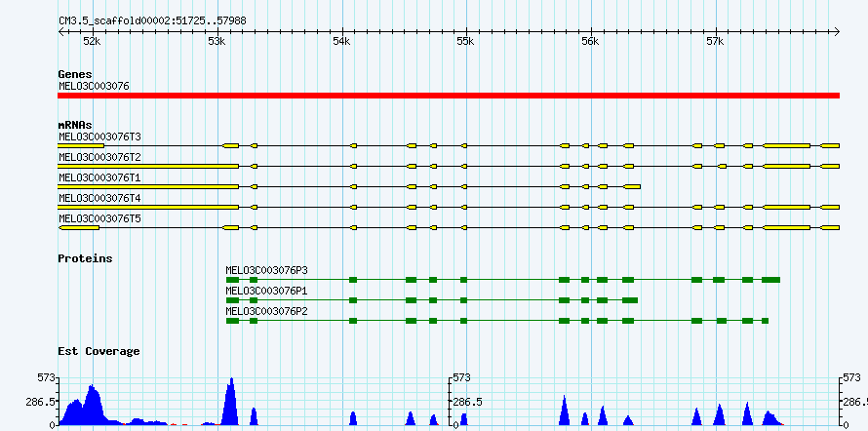Click the final long exon of MELO3C003076T1

(632, 186)
